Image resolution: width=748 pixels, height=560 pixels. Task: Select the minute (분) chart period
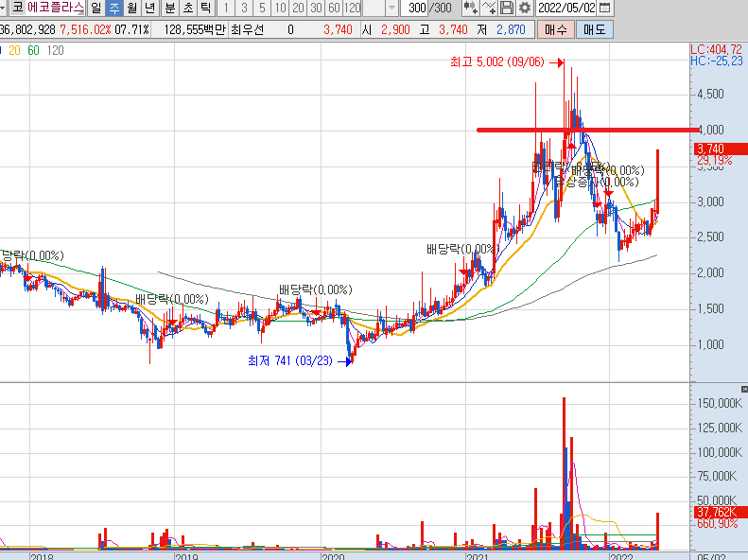pyautogui.click(x=169, y=8)
